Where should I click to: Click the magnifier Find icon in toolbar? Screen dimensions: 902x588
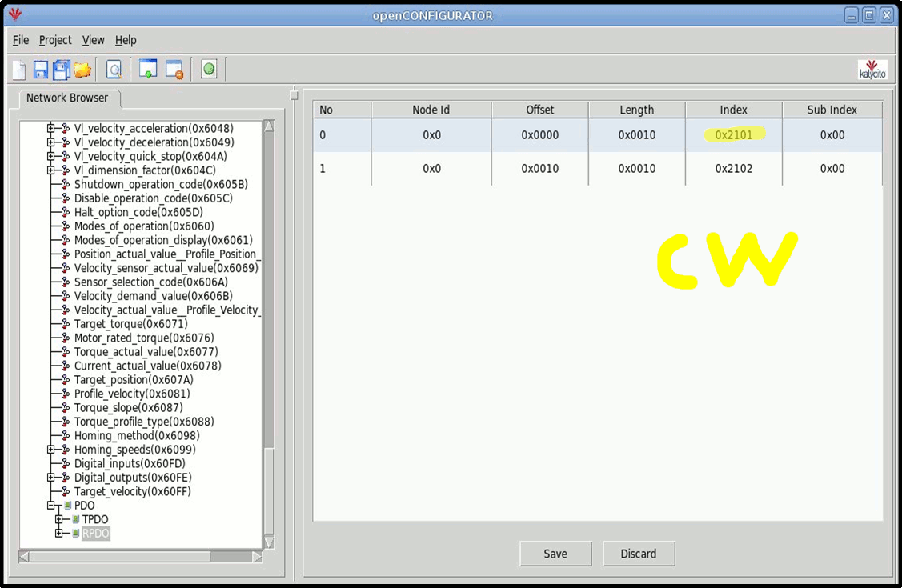tap(114, 70)
